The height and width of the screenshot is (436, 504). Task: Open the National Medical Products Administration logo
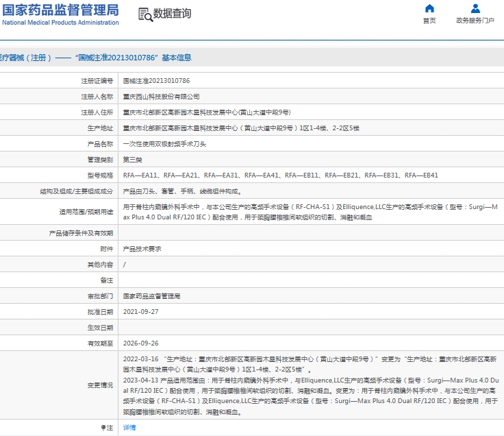pos(60,14)
